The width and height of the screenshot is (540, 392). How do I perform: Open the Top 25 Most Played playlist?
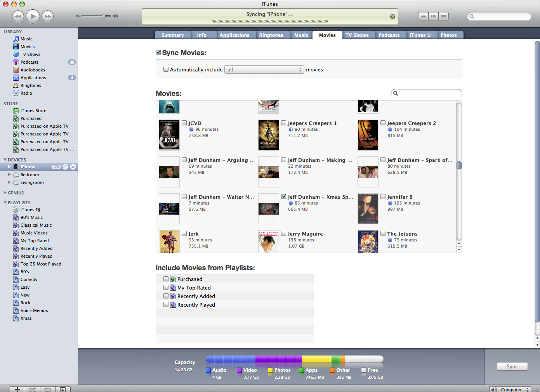tap(41, 264)
